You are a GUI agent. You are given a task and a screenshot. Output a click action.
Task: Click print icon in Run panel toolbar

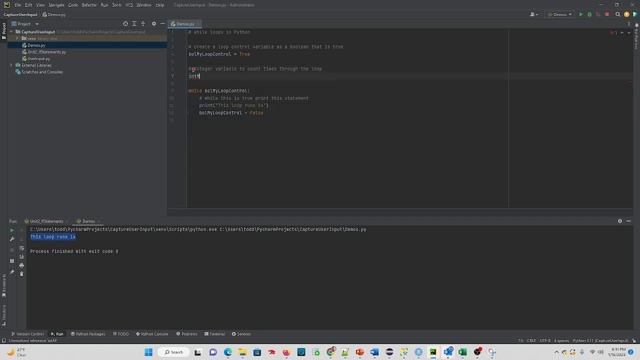click(22, 265)
